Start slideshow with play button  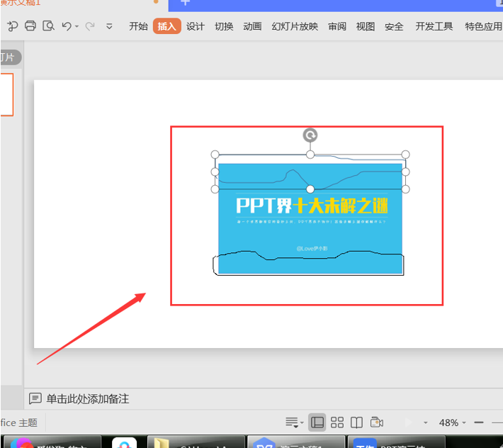point(408,422)
